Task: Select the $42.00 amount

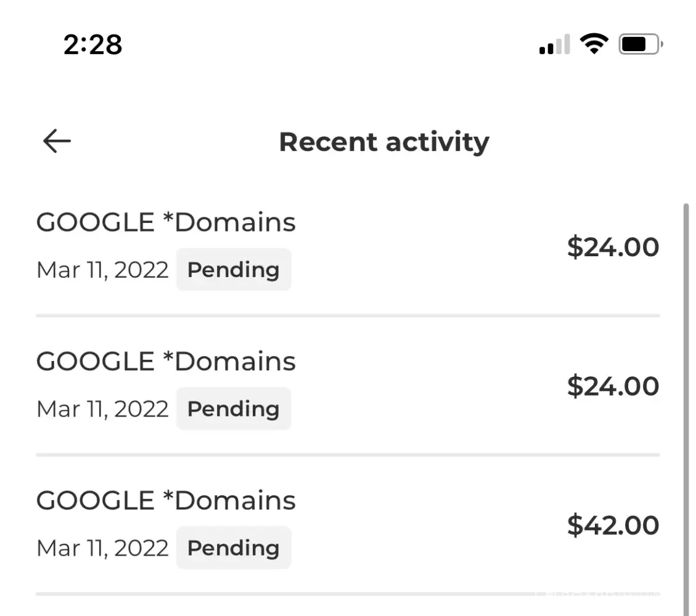Action: (613, 525)
